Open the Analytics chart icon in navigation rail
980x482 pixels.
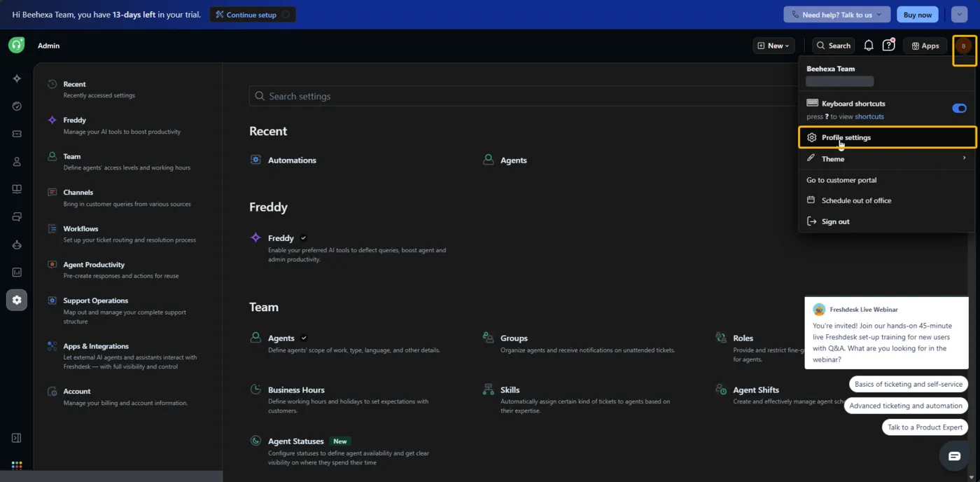(17, 273)
